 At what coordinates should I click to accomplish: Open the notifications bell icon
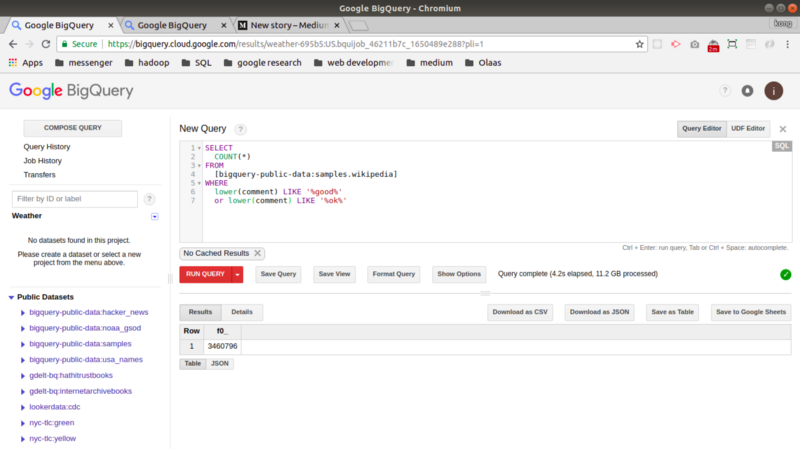tap(747, 91)
